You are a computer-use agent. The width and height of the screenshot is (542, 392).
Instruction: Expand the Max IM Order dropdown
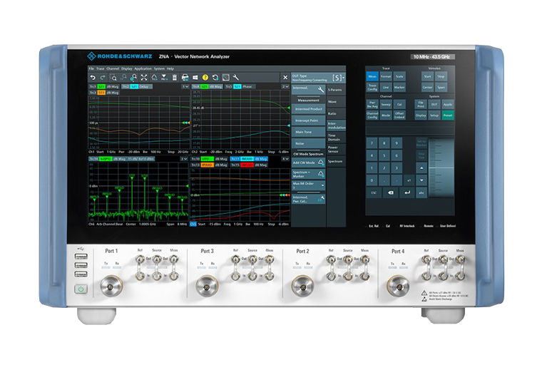coord(308,185)
